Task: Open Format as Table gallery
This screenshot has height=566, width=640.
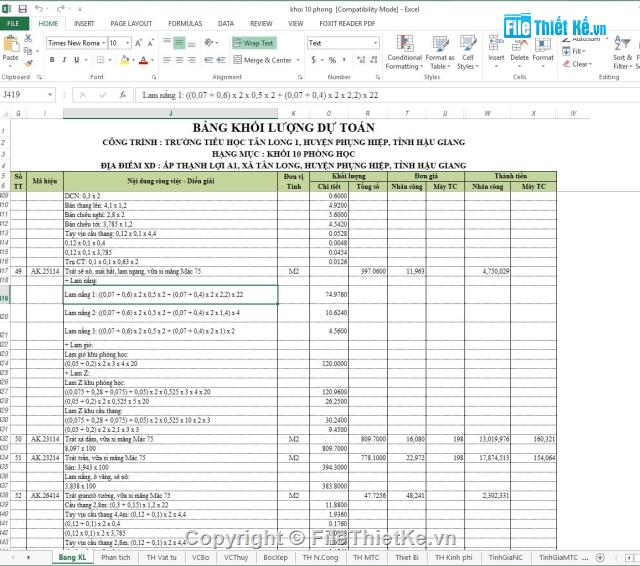Action: coord(440,52)
